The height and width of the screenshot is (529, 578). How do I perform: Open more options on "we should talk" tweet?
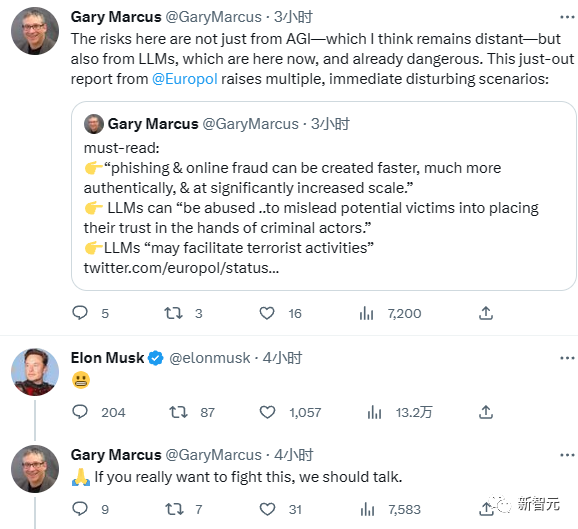tap(567, 455)
